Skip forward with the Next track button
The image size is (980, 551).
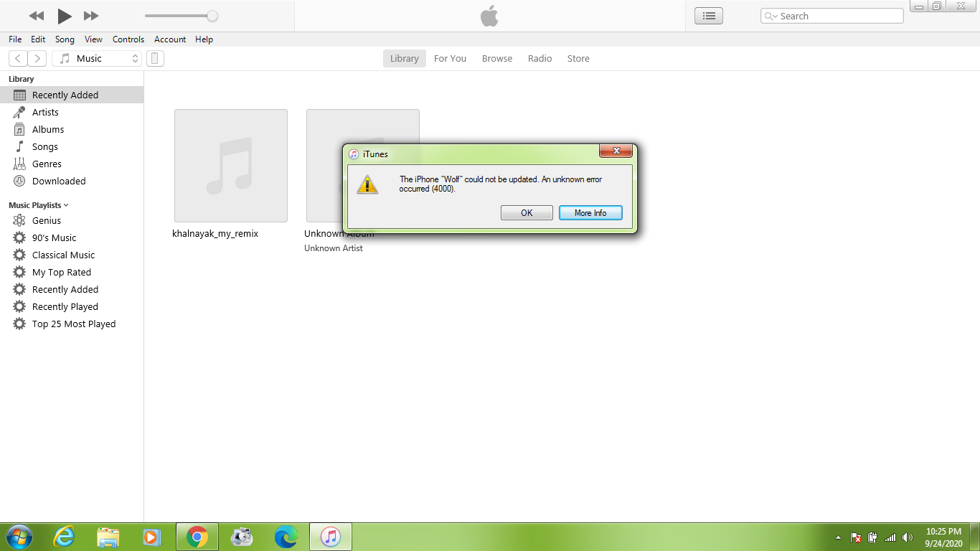coord(91,16)
